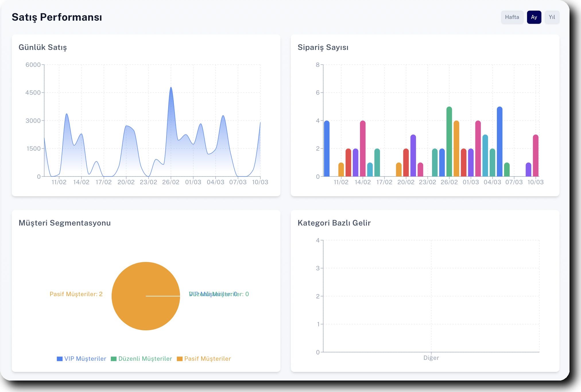The image size is (581, 392).
Task: Click the Günlük Satış chart title
Action: click(42, 47)
